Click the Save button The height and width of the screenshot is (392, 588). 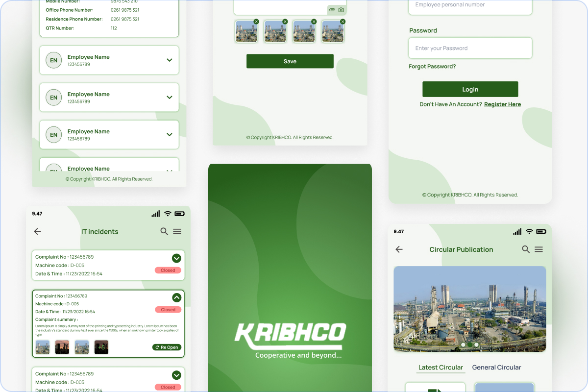tap(290, 61)
